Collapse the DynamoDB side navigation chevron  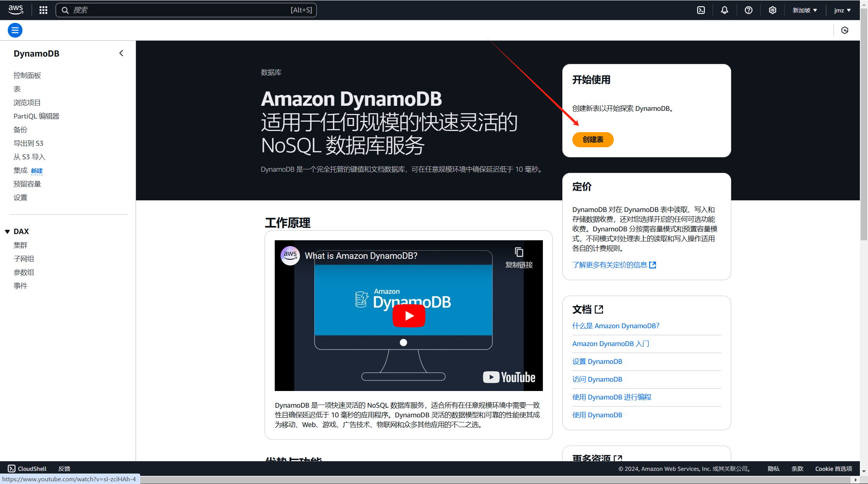(121, 53)
